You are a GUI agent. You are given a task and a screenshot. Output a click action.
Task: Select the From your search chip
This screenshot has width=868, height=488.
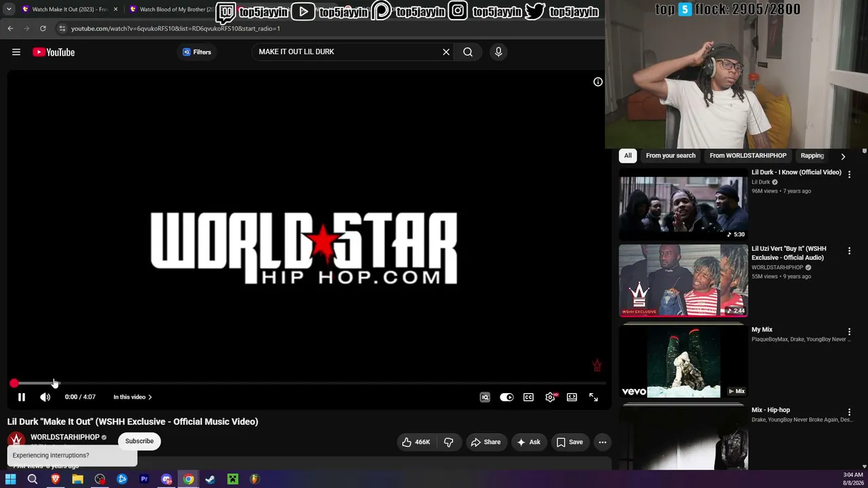(671, 156)
